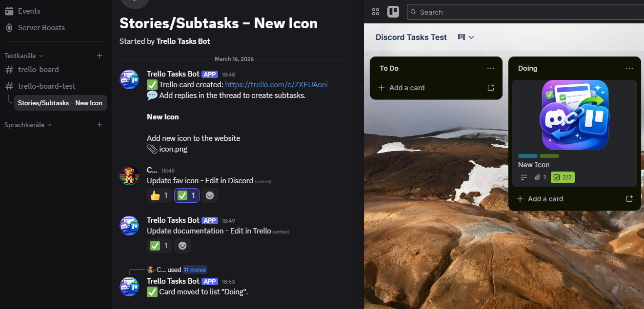The width and height of the screenshot is (644, 309).
Task: Click the create-from-template icon in To Do list
Action: click(492, 88)
